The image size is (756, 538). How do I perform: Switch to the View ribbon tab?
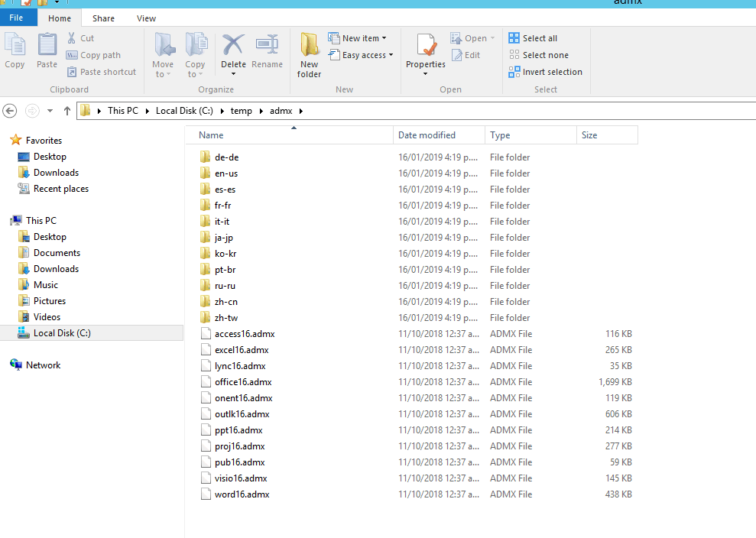[146, 18]
